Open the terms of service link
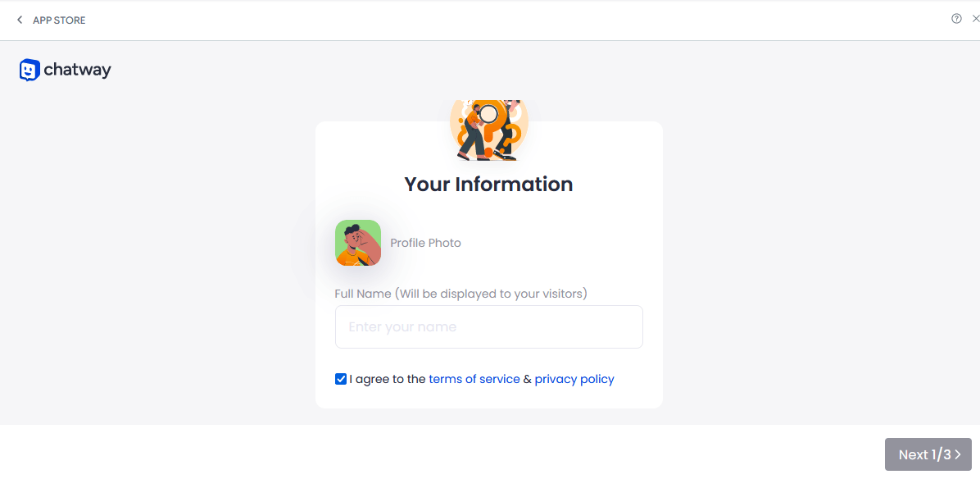Image resolution: width=980 pixels, height=479 pixels. (x=474, y=379)
